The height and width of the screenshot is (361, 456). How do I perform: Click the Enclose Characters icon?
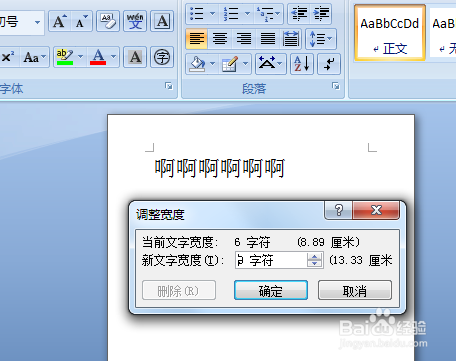point(162,57)
